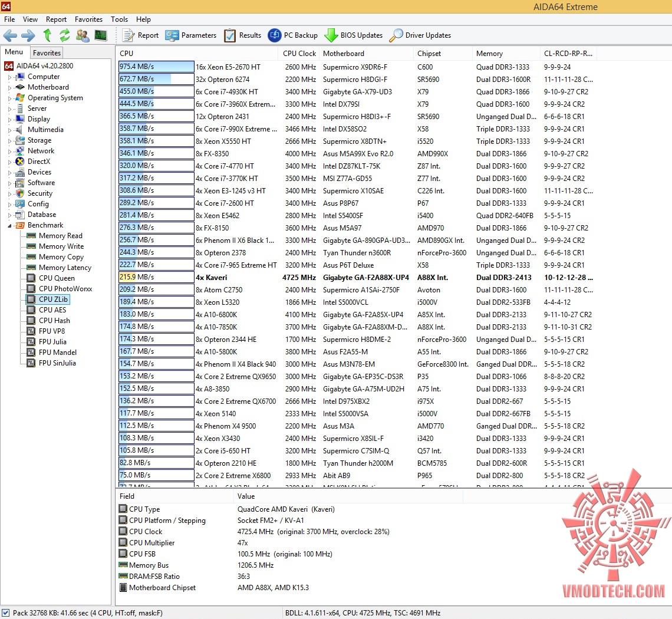
Task: Click the green Up arrow icon
Action: coord(47,35)
